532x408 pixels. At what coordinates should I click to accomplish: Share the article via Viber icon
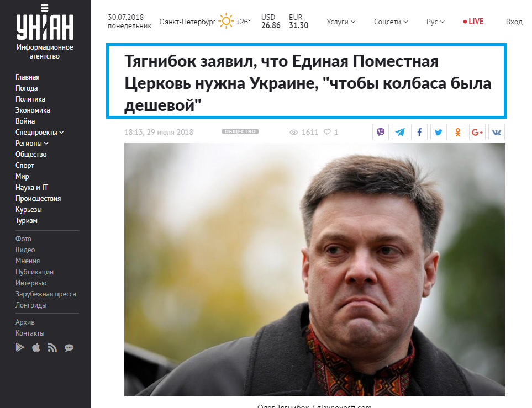click(x=380, y=133)
